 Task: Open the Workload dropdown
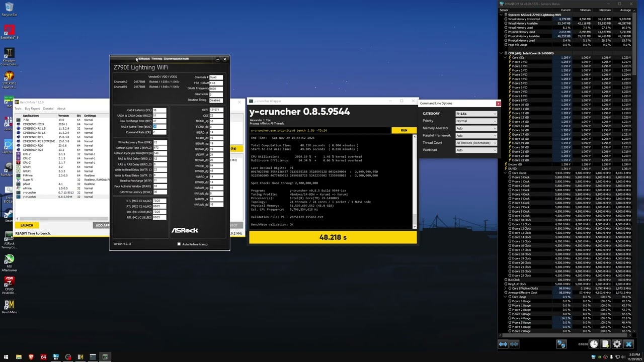(x=476, y=150)
